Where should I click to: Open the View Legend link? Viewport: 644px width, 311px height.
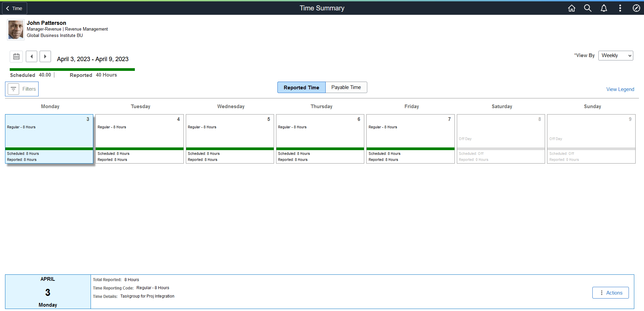[x=620, y=89]
